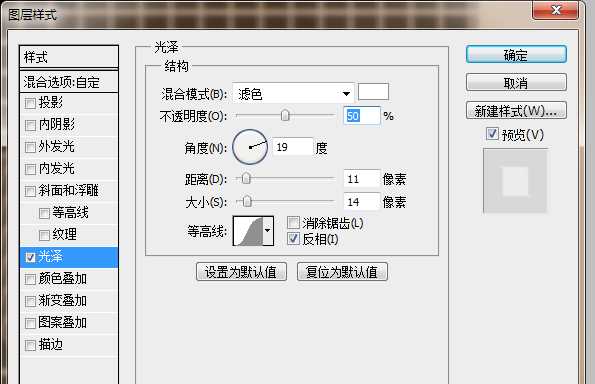
Task: Click the 大小 size slider handle
Action: (247, 201)
